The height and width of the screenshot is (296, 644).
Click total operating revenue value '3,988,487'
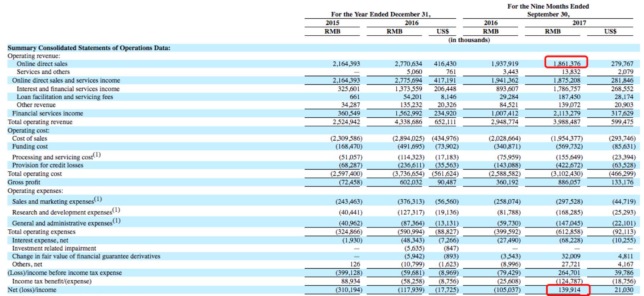pyautogui.click(x=567, y=122)
